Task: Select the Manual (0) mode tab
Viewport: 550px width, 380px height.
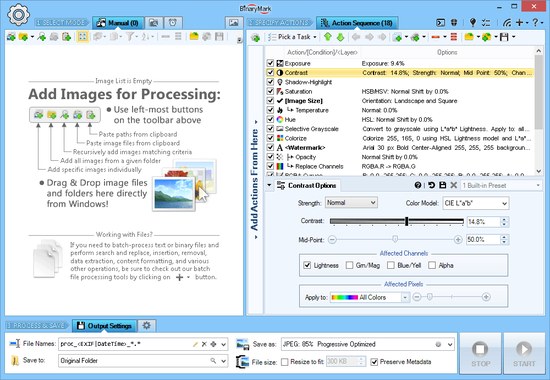Action: pyautogui.click(x=118, y=23)
